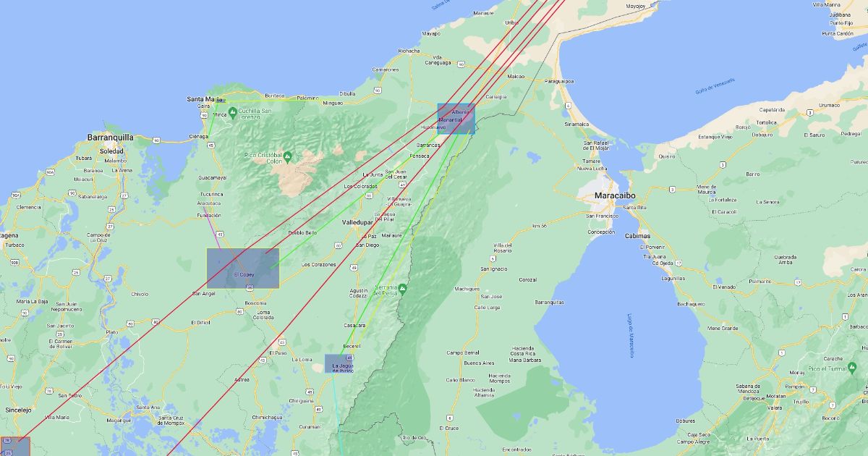The height and width of the screenshot is (456, 868).
Task: Click the Bosconia town label
Action: pyautogui.click(x=255, y=303)
